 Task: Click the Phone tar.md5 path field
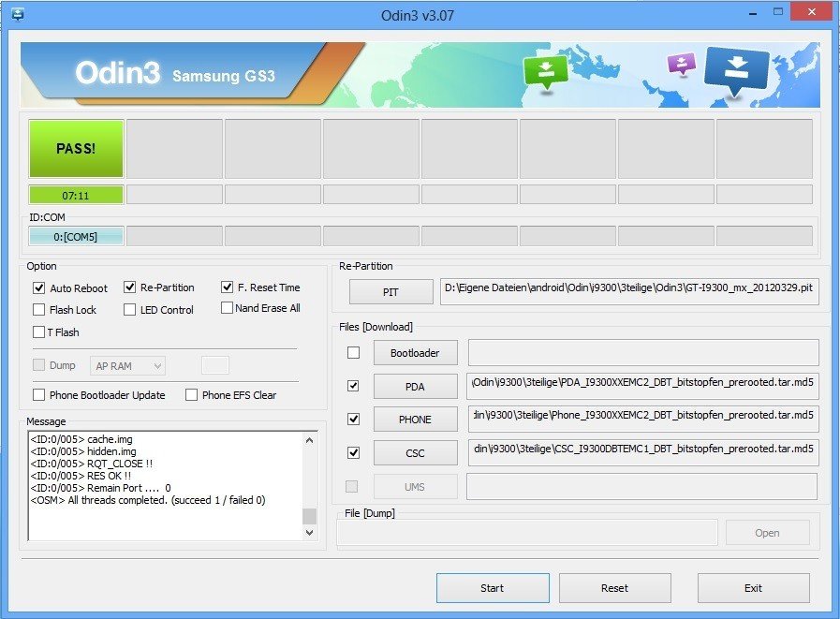click(643, 420)
